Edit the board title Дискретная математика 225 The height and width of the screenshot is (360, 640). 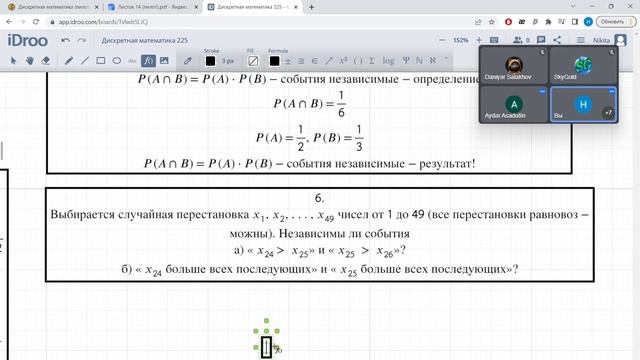pos(144,40)
